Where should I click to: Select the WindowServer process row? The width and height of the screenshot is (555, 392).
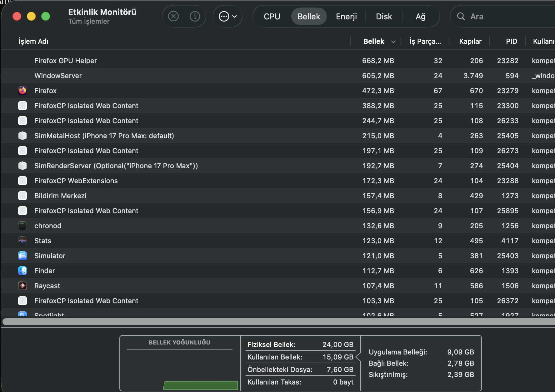click(278, 76)
